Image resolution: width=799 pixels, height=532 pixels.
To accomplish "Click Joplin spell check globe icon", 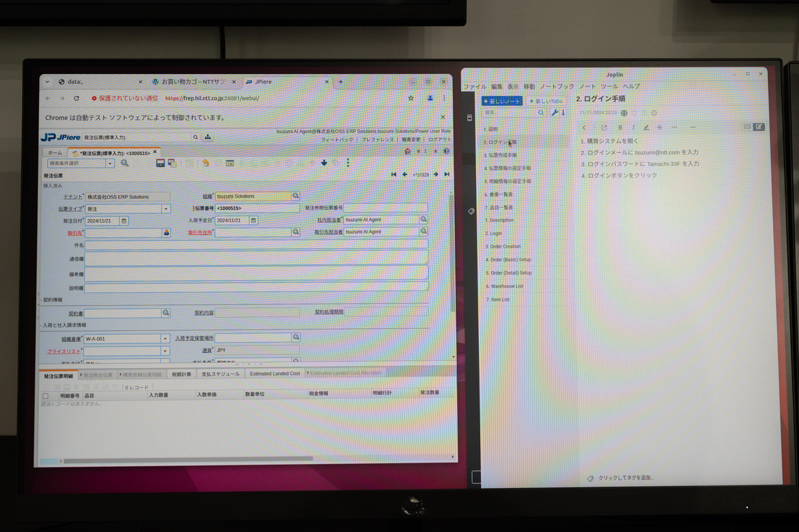I will coord(624,113).
